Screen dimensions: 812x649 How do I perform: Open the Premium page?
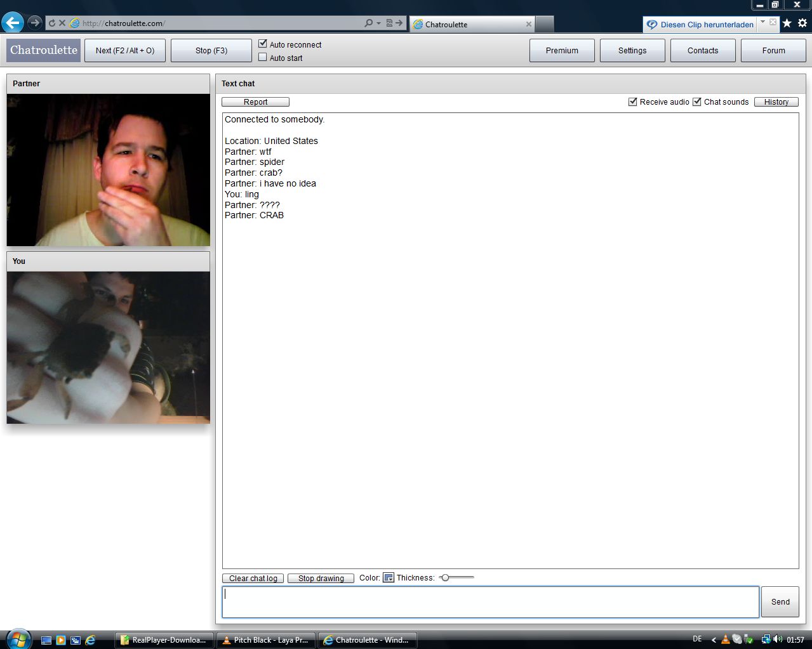point(562,50)
